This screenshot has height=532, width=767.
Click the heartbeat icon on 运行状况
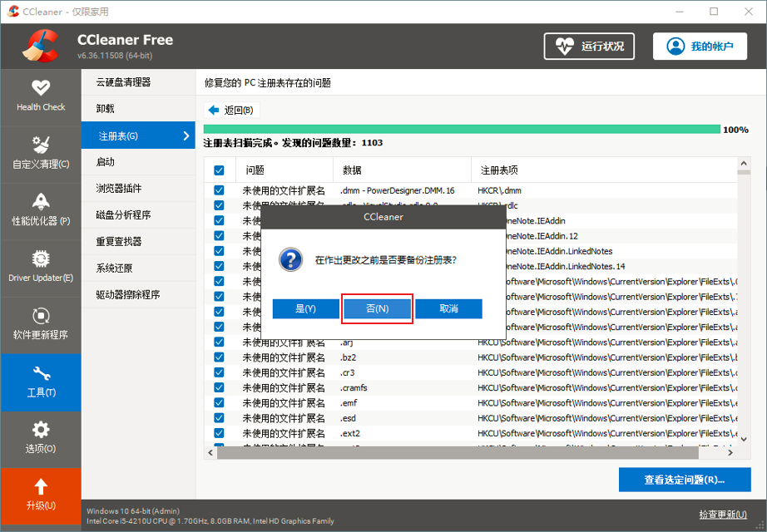565,47
